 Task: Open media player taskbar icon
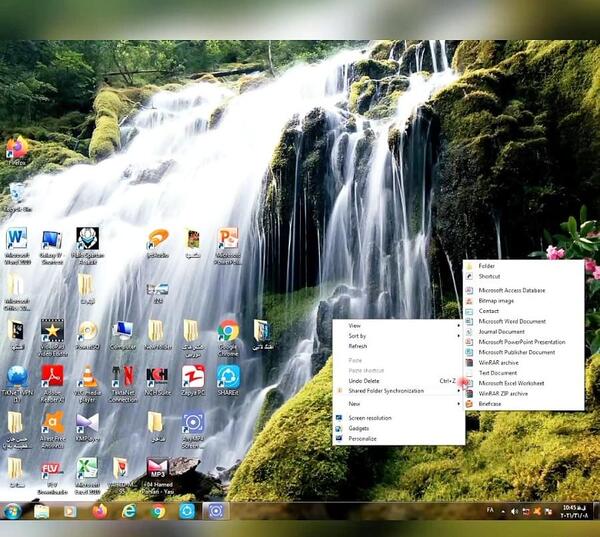70,511
